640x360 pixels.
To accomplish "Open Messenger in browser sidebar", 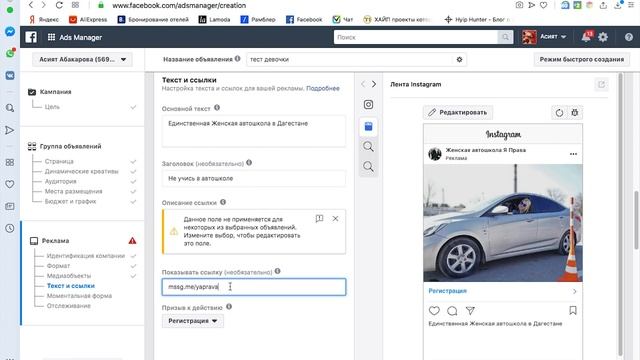I will (10, 31).
